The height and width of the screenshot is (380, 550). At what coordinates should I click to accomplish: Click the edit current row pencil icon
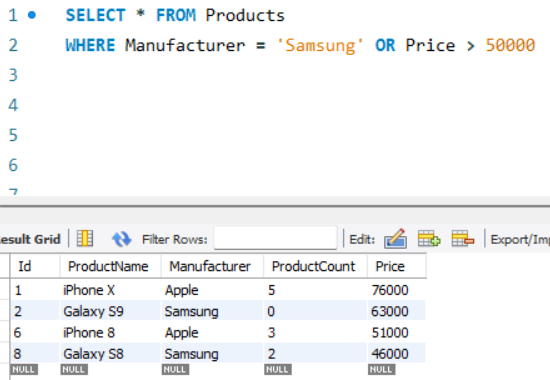click(x=396, y=239)
